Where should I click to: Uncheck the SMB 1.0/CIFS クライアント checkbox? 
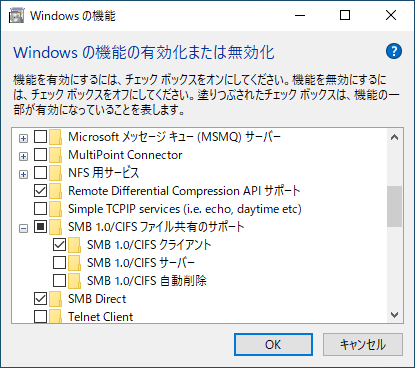coord(60,245)
